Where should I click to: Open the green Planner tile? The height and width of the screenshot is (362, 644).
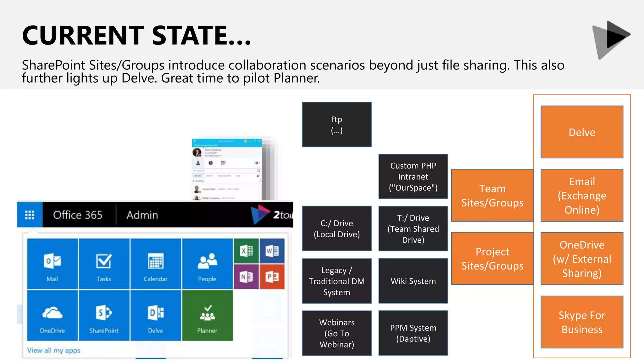(x=208, y=315)
